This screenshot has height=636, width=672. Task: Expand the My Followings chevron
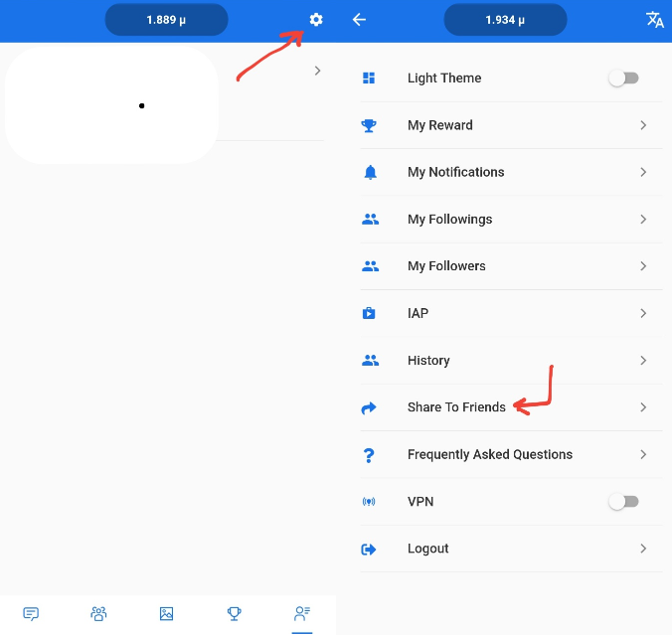643,220
